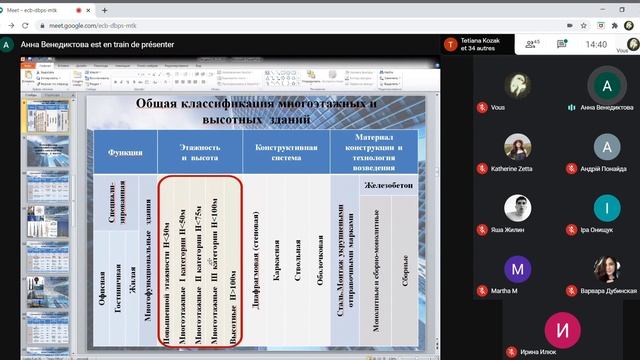The width and height of the screenshot is (640, 360).
Task: Open a new browser tab with the plus button
Action: pyautogui.click(x=104, y=10)
